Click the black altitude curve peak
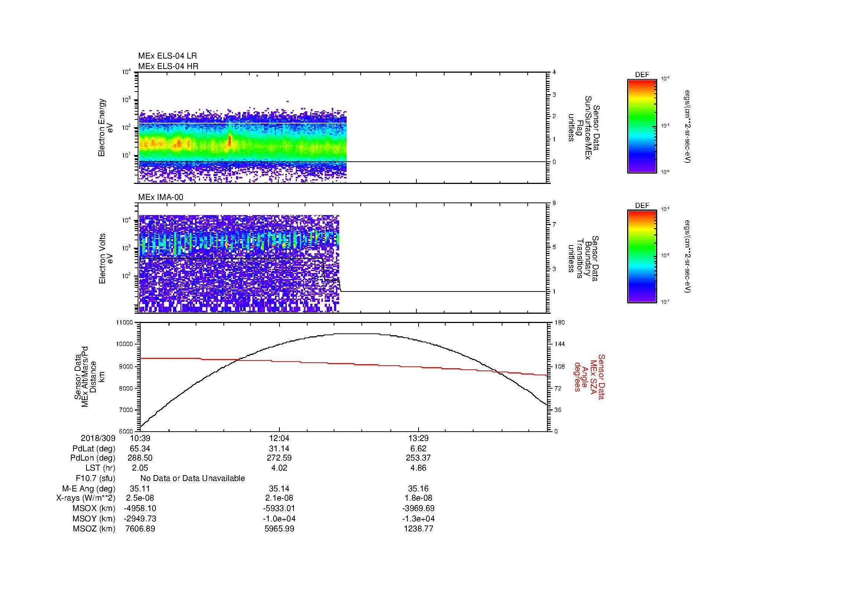This screenshot has width=868, height=613. tap(357, 334)
